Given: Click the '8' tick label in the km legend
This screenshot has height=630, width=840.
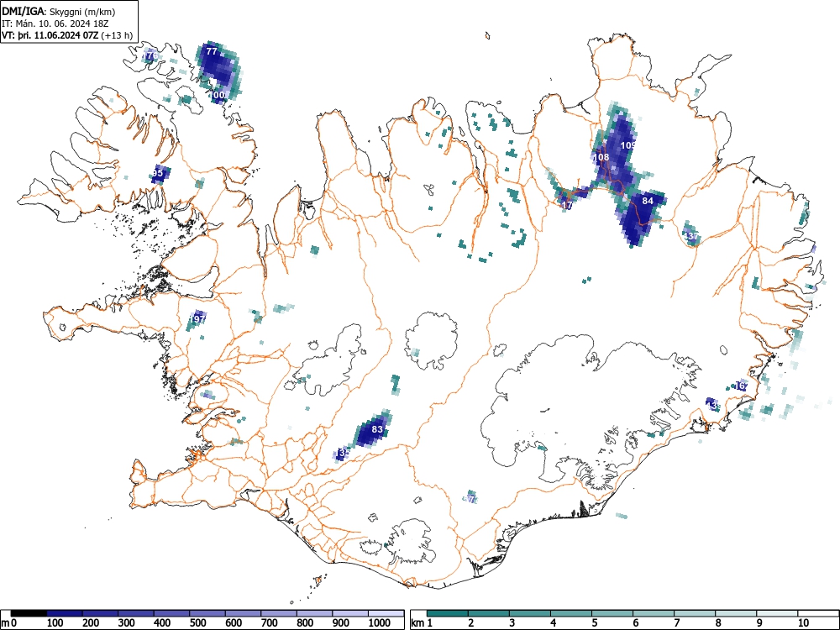Looking at the screenshot, I should coord(718,623).
